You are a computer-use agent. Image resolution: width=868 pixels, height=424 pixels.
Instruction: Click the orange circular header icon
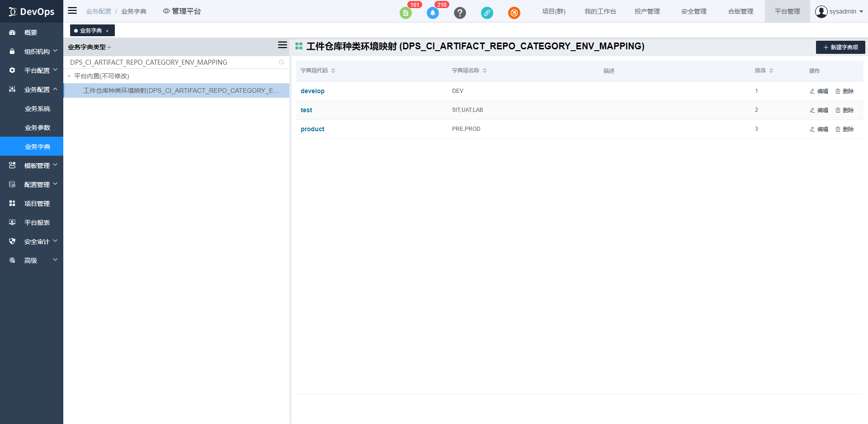[514, 13]
